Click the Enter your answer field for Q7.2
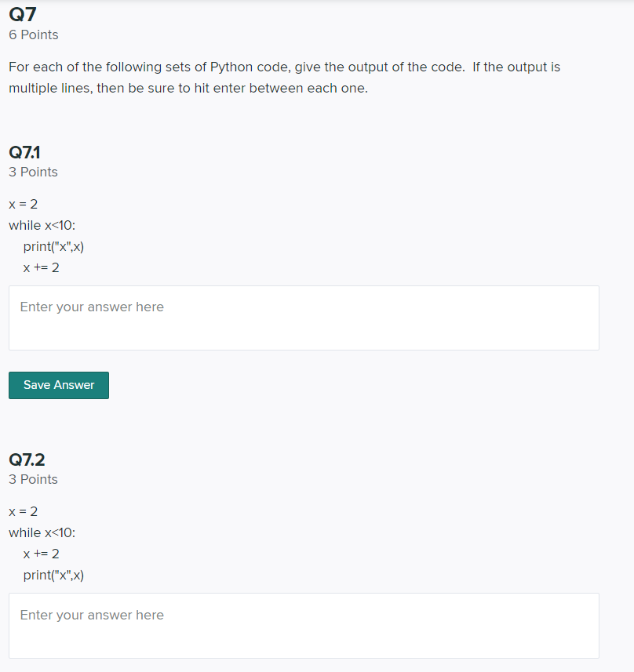Viewport: 634px width, 672px height. pos(304,626)
